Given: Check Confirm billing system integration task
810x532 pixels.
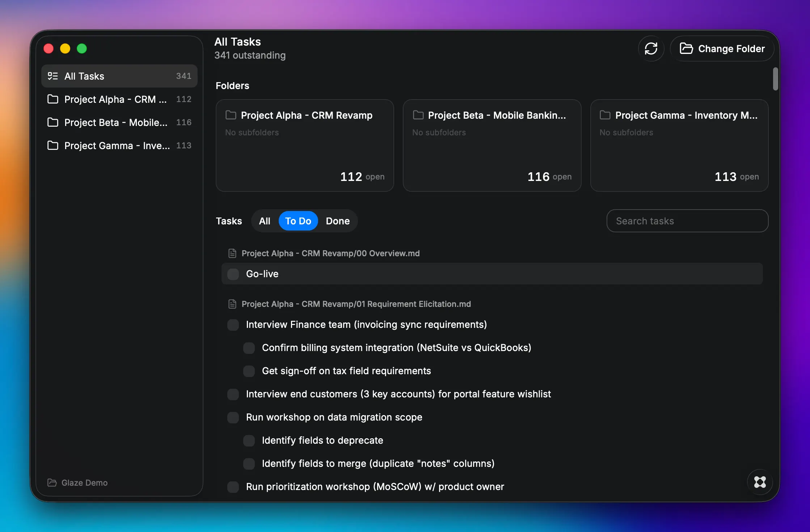Looking at the screenshot, I should pyautogui.click(x=249, y=348).
